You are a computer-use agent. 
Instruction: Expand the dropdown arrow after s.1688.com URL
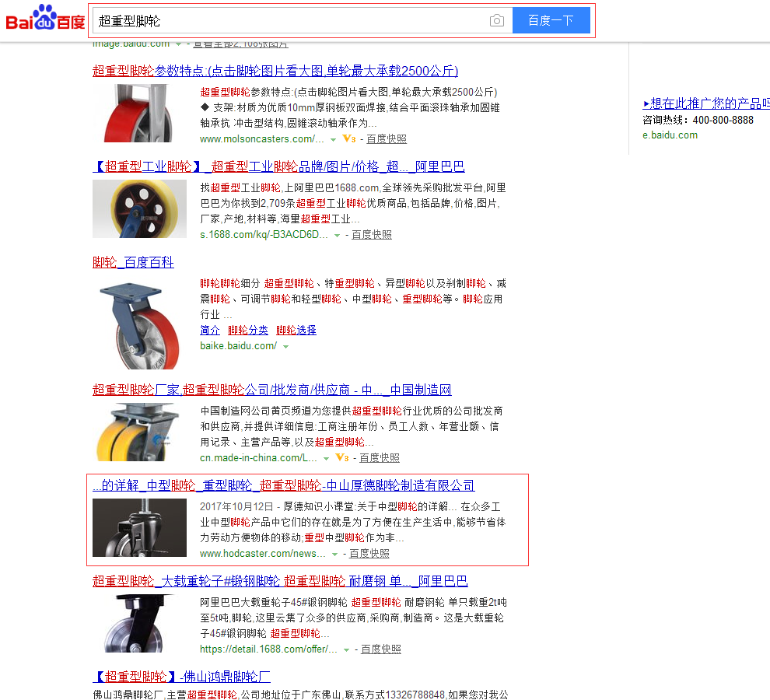click(x=337, y=236)
